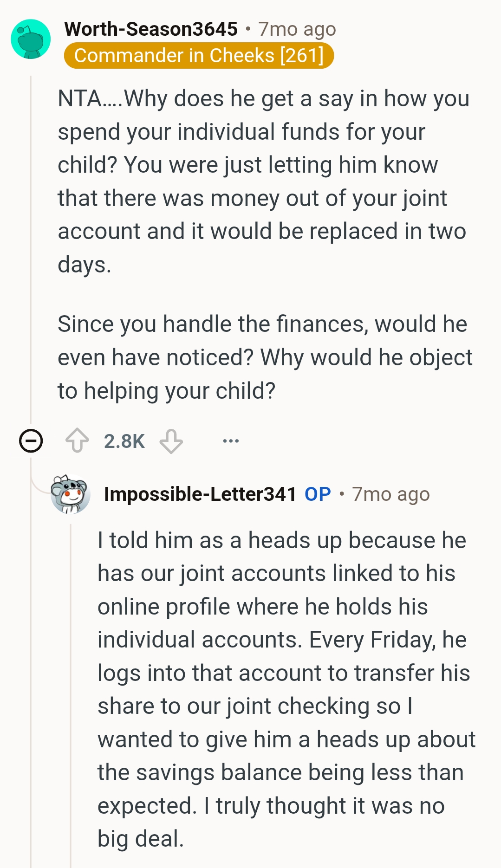Tap the paragraph starting "NTA....Why does he"
This screenshot has height=868, width=501.
[x=262, y=181]
